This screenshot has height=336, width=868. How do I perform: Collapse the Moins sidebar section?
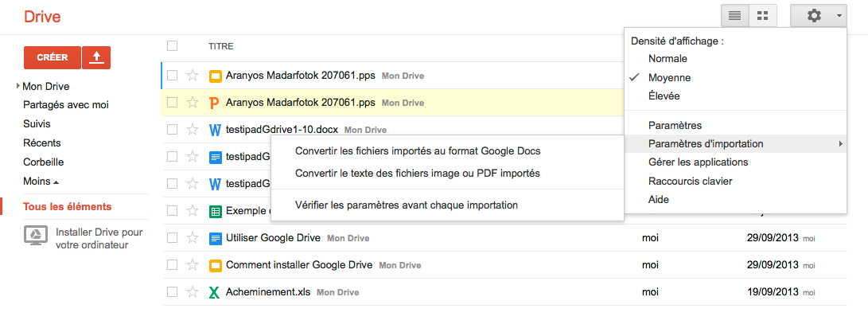pyautogui.click(x=41, y=182)
